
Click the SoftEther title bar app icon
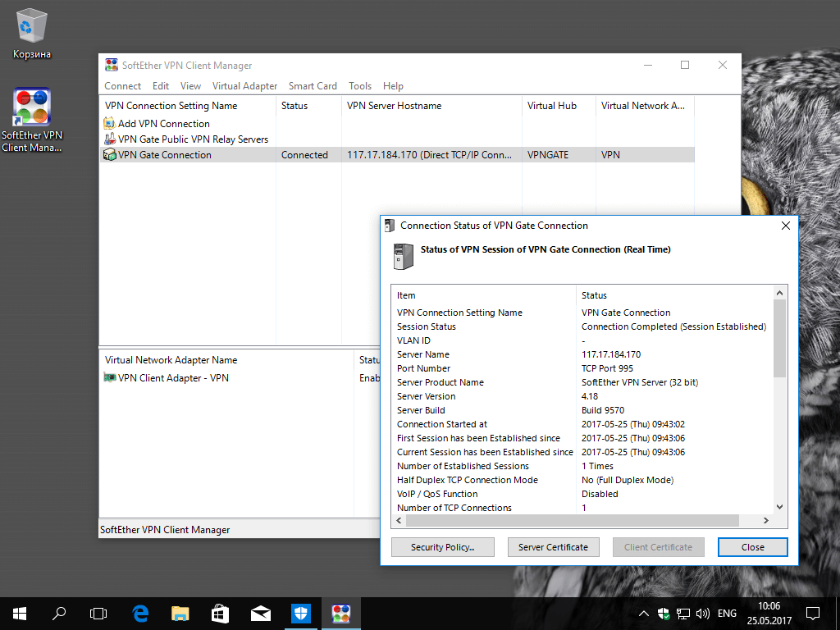click(x=112, y=66)
